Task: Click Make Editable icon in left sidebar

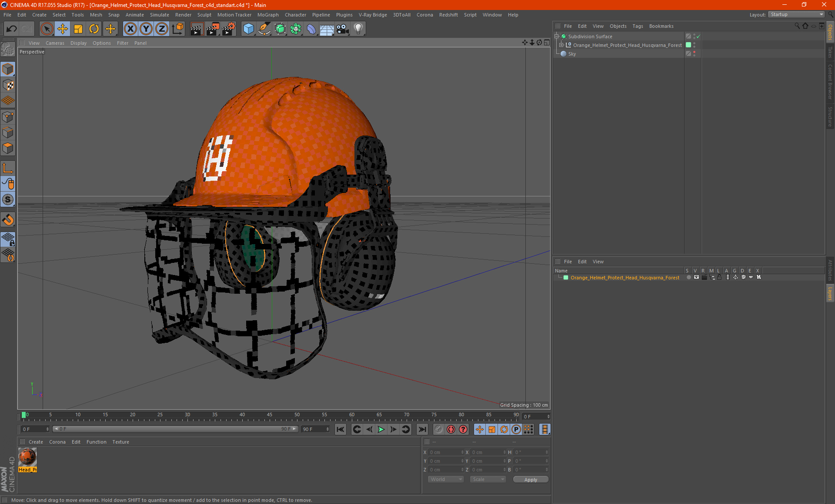Action: (x=8, y=50)
